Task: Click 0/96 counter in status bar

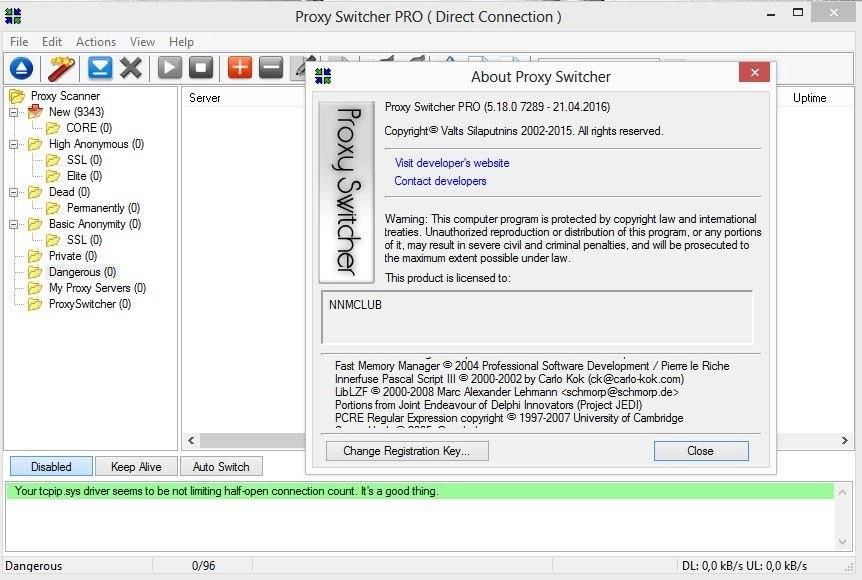Action: pyautogui.click(x=203, y=566)
